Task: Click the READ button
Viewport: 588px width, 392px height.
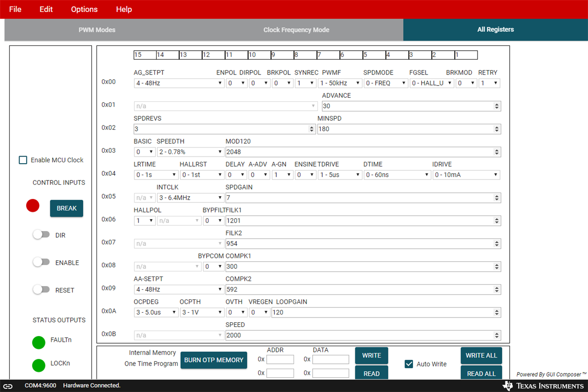Action: click(x=371, y=373)
